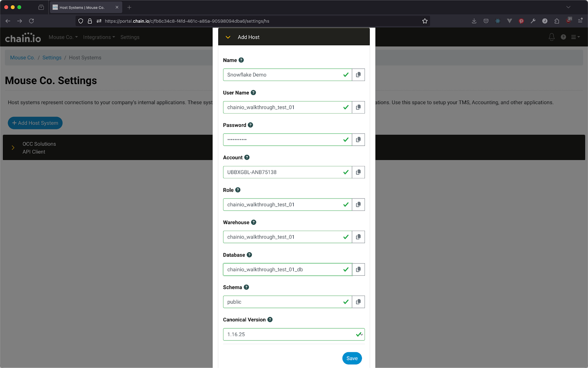Copy the Warehouse field value
Screen dimensions: 588x368
coord(358,237)
